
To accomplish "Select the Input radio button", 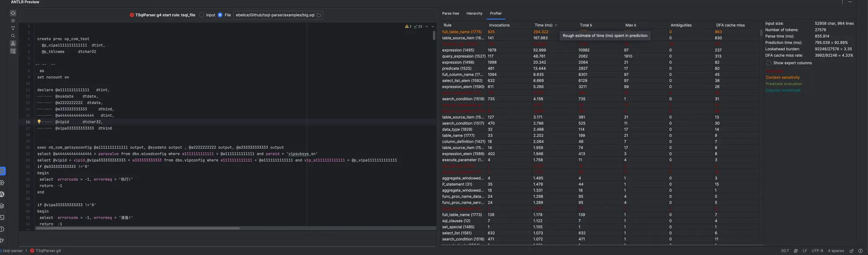I will (202, 15).
